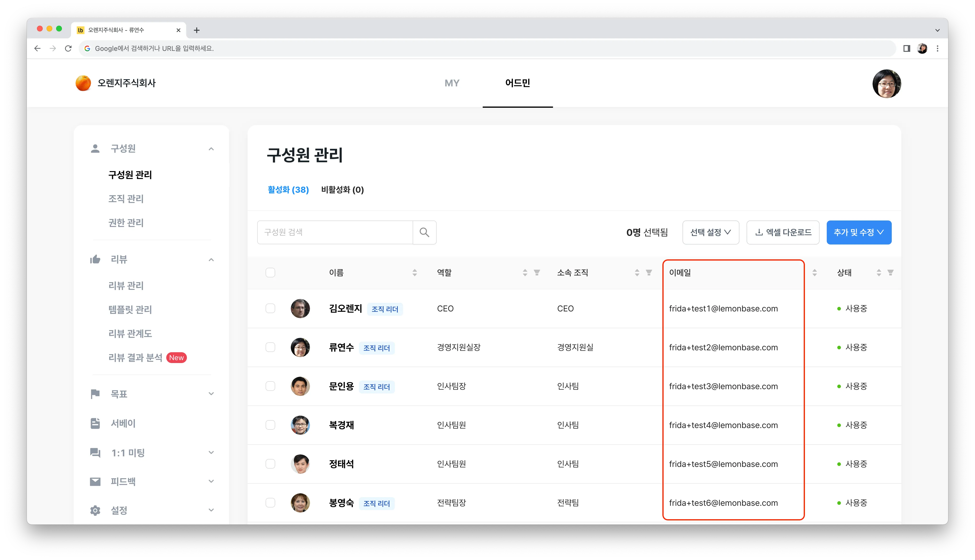
Task: Switch to the MY tab
Action: coord(452,83)
